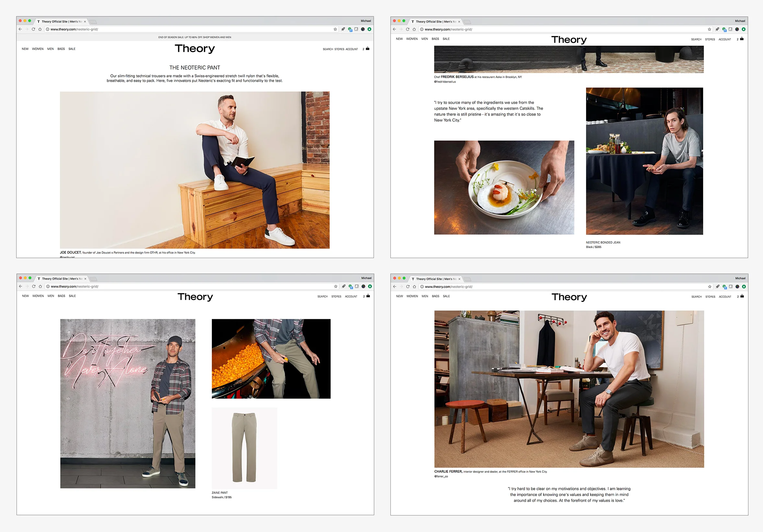Click @fredrikberselius handle text
Screen dimensions: 763x532
point(445,82)
